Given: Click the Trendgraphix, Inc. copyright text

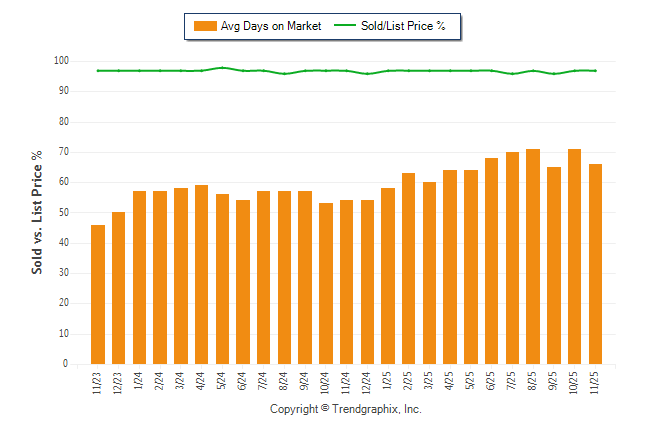Looking at the screenshot, I should point(346,410).
